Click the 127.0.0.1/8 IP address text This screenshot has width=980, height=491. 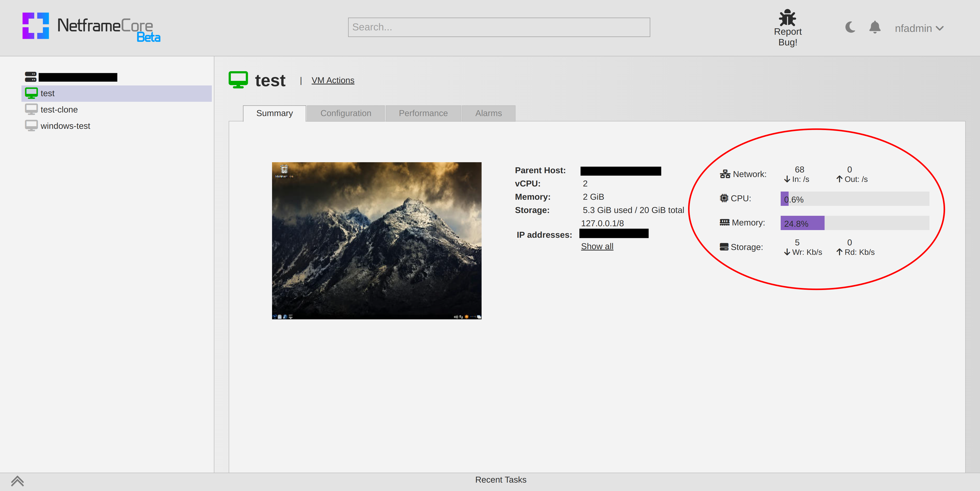pos(602,224)
